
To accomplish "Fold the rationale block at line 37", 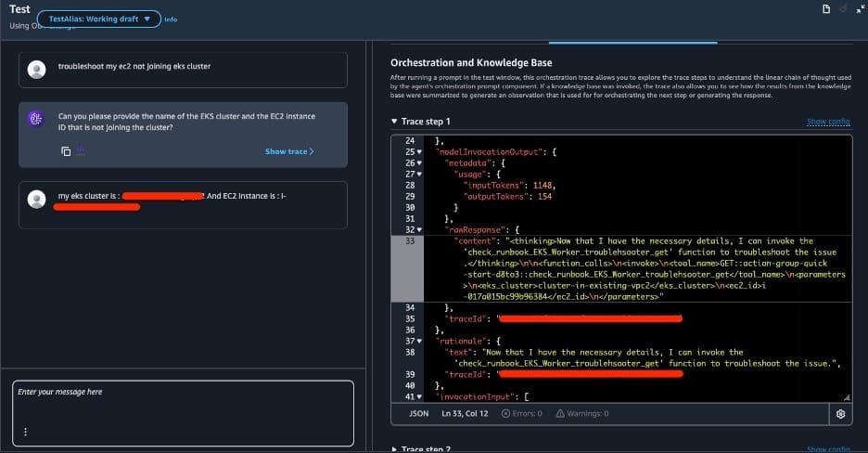I will 427,341.
